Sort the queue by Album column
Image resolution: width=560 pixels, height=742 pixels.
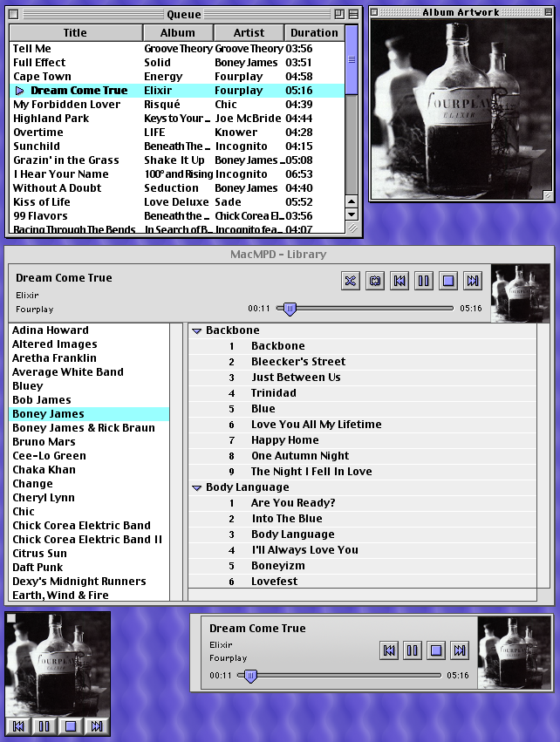pyautogui.click(x=178, y=32)
